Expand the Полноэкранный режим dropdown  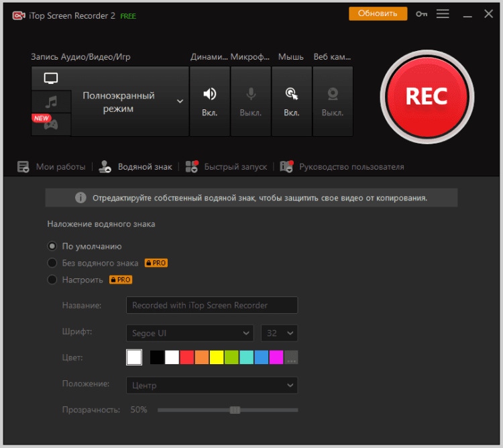180,101
